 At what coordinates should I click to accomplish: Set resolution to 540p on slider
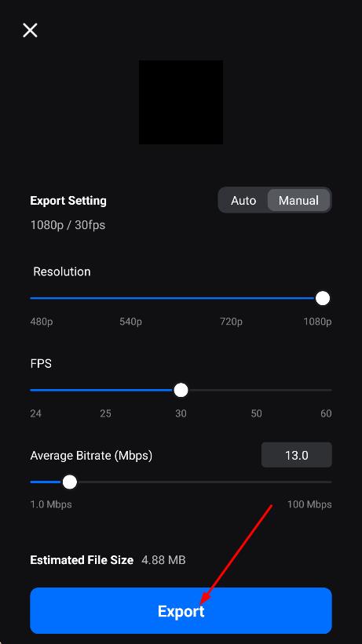click(131, 298)
